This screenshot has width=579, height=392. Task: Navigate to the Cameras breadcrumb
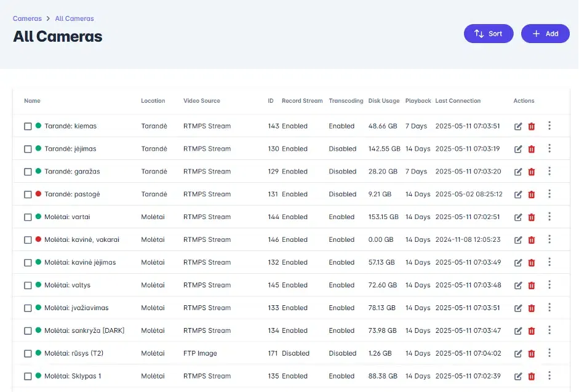click(x=27, y=18)
